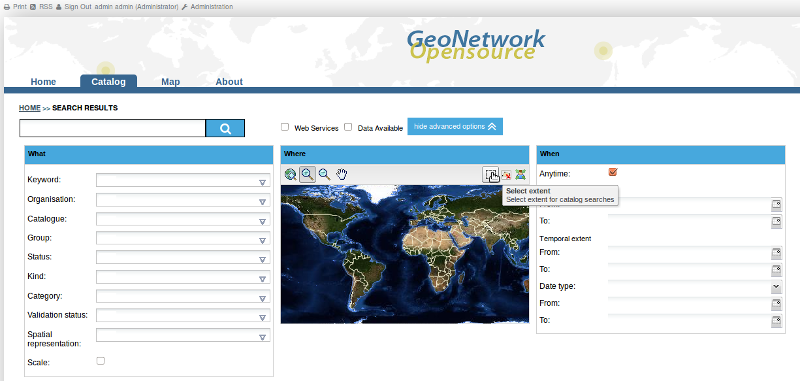This screenshot has height=381, width=800.
Task: Click hide advanced options button
Action: pos(455,126)
